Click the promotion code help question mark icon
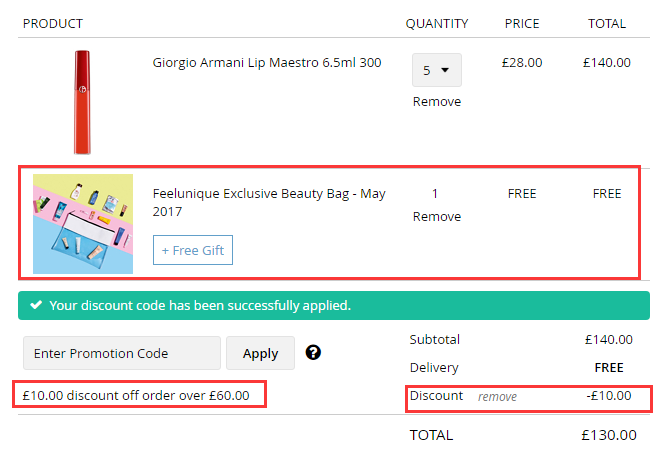Image resolution: width=666 pixels, height=467 pixels. (x=313, y=352)
